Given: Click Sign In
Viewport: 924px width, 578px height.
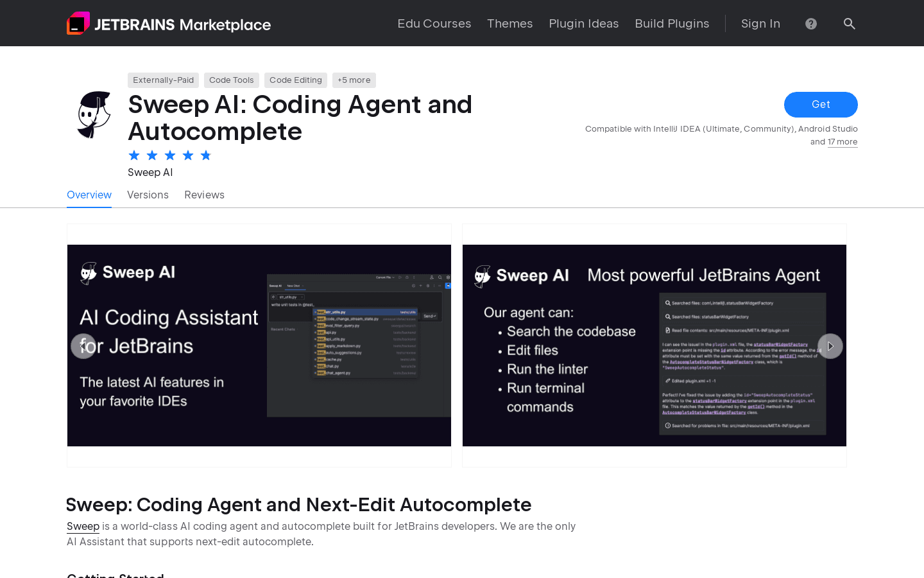Looking at the screenshot, I should pos(760,23).
